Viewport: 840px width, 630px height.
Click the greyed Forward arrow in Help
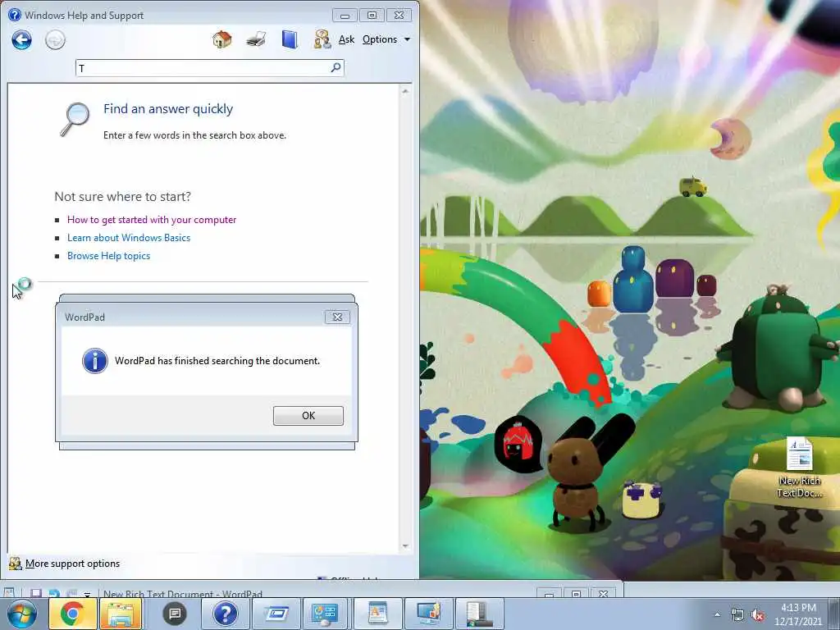pyautogui.click(x=55, y=39)
